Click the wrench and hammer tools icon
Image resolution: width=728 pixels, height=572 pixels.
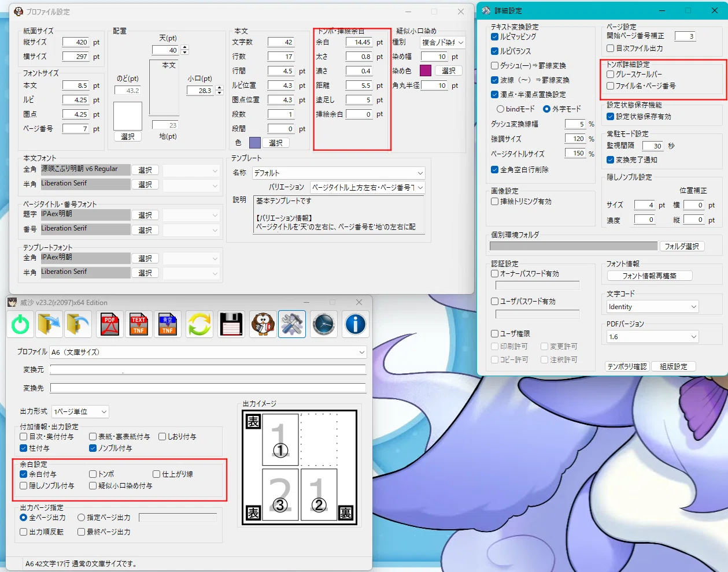click(292, 324)
